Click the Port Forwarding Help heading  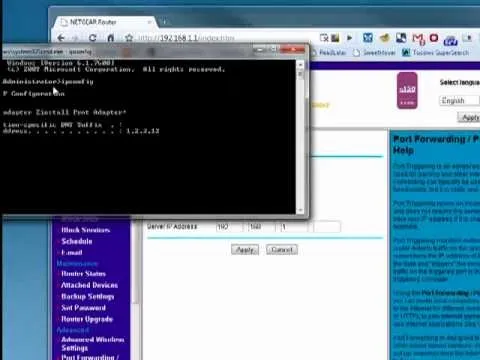436,144
